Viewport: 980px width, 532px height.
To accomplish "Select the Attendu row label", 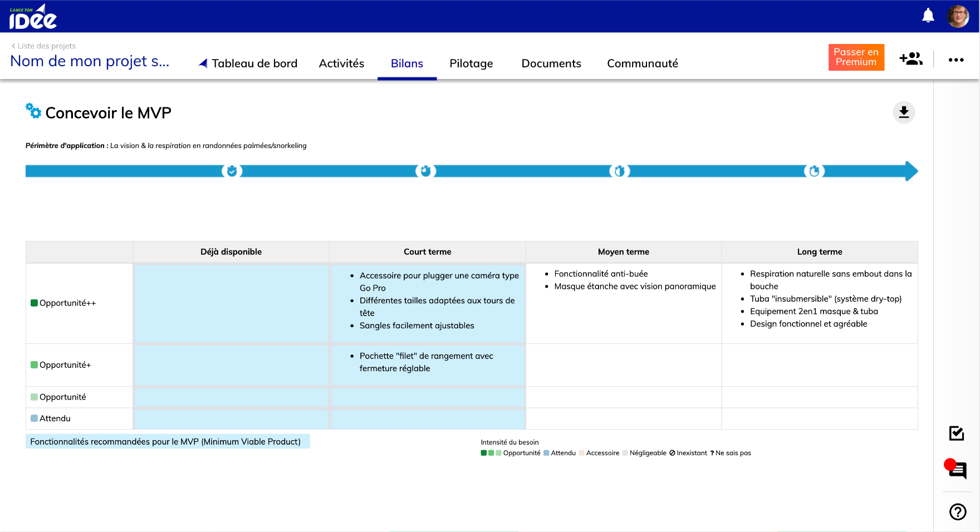I will click(55, 418).
